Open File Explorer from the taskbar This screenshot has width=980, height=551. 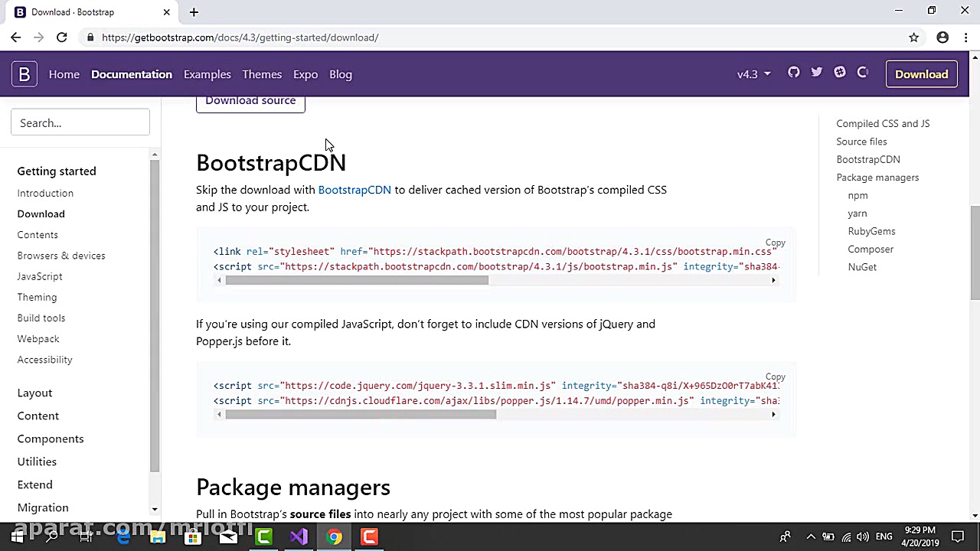pyautogui.click(x=158, y=536)
